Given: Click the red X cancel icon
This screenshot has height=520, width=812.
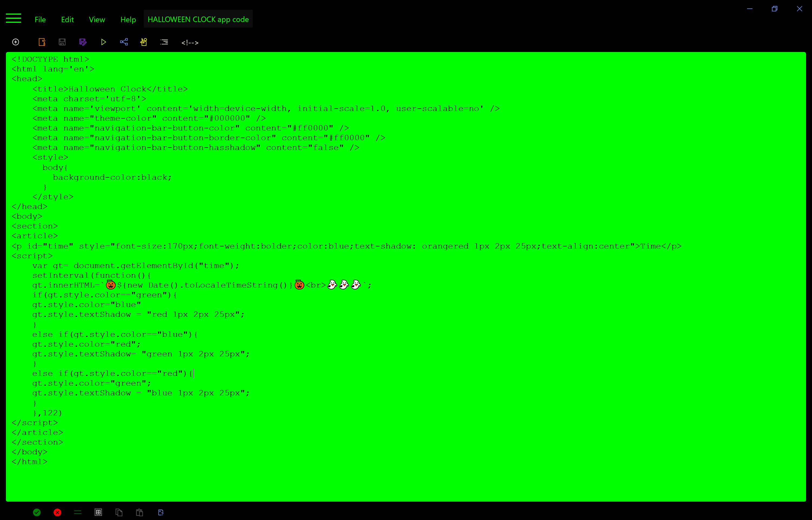Looking at the screenshot, I should [57, 512].
